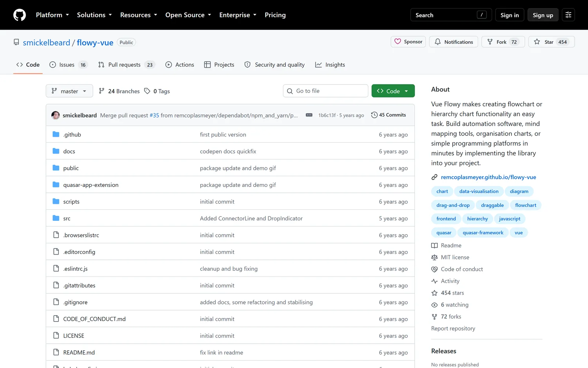This screenshot has width=588, height=368.
Task: Click the book icon next to Readme
Action: tap(434, 245)
